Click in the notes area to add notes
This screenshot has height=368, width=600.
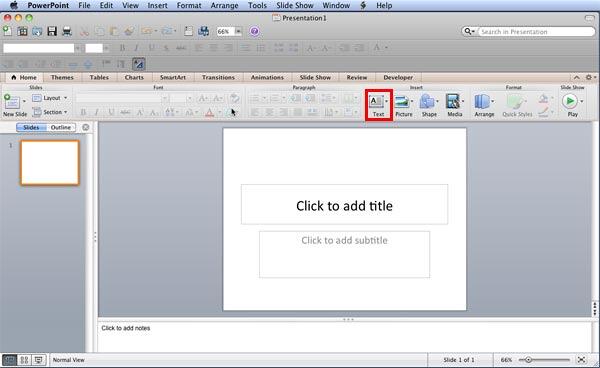[344, 336]
